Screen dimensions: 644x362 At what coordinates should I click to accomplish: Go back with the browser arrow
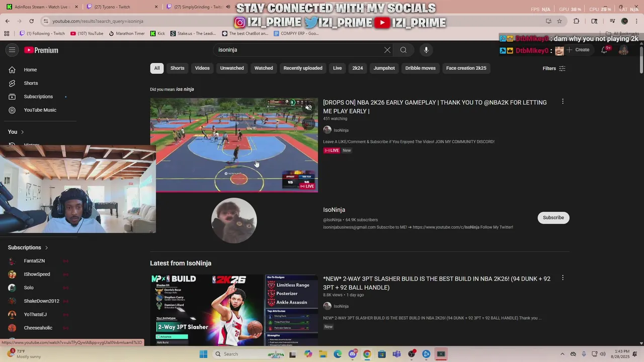coord(7,21)
